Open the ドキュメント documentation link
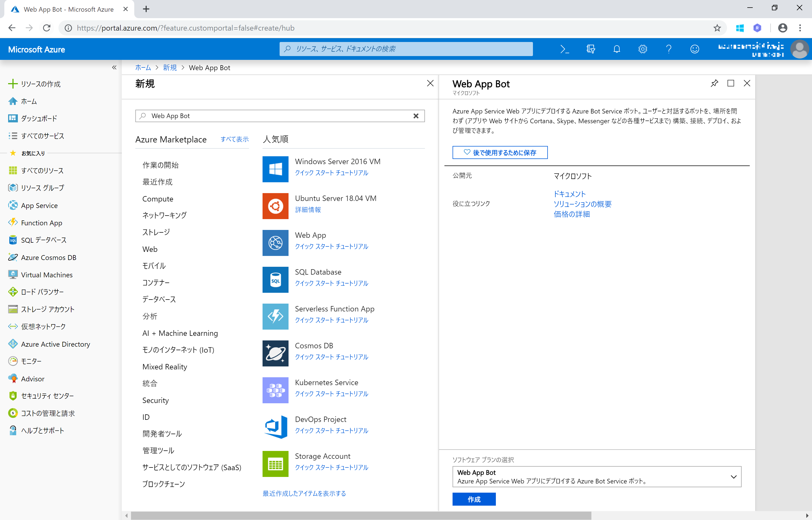Viewport: 812px width, 520px height. pos(569,194)
